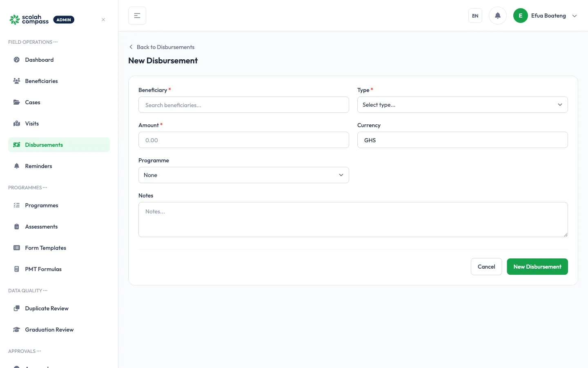Click the Reminders bell icon in sidebar
Screen dimensions: 588x368
click(17, 166)
